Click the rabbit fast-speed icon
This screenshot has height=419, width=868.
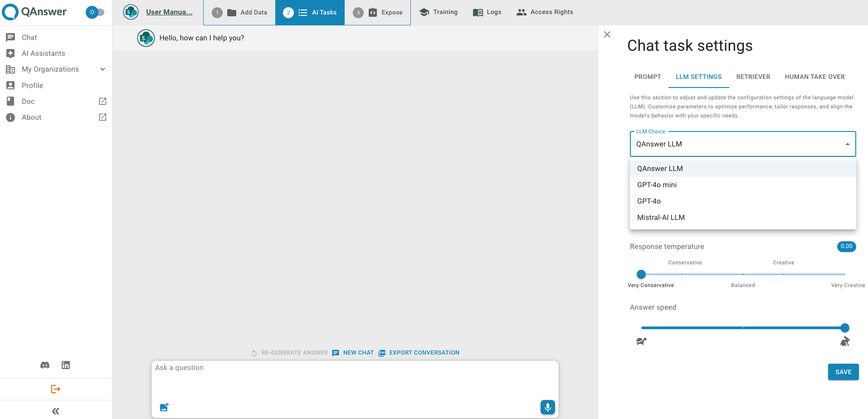click(x=844, y=341)
